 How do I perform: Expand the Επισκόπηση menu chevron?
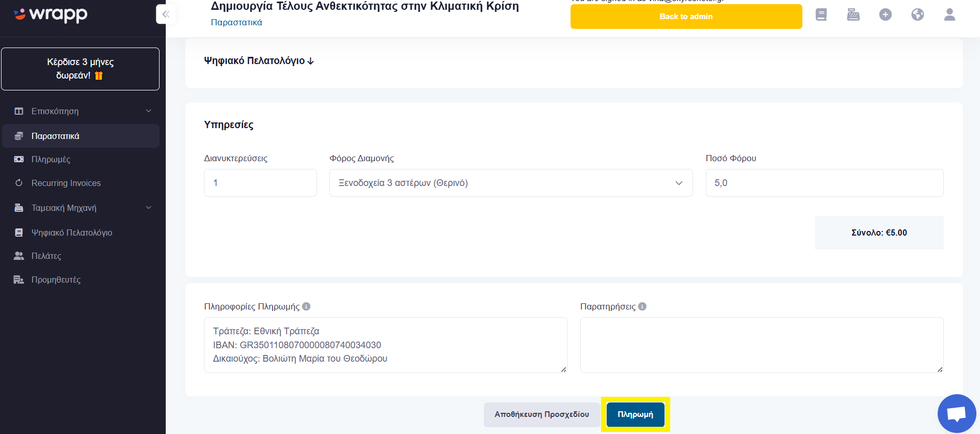point(149,111)
